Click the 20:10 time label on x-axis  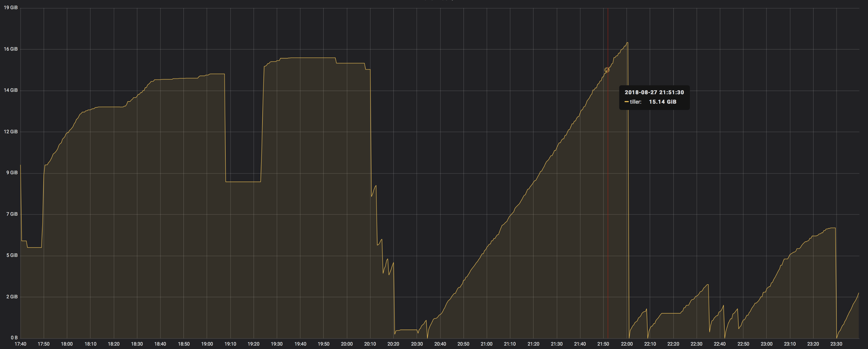click(370, 344)
